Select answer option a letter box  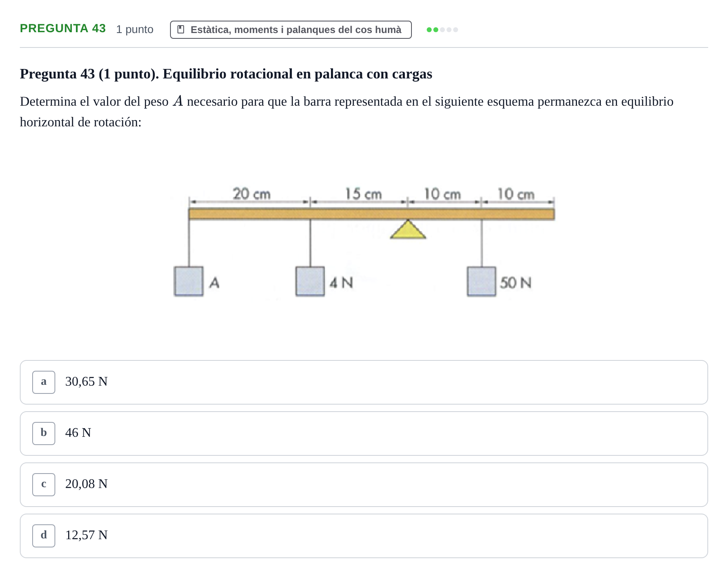44,382
